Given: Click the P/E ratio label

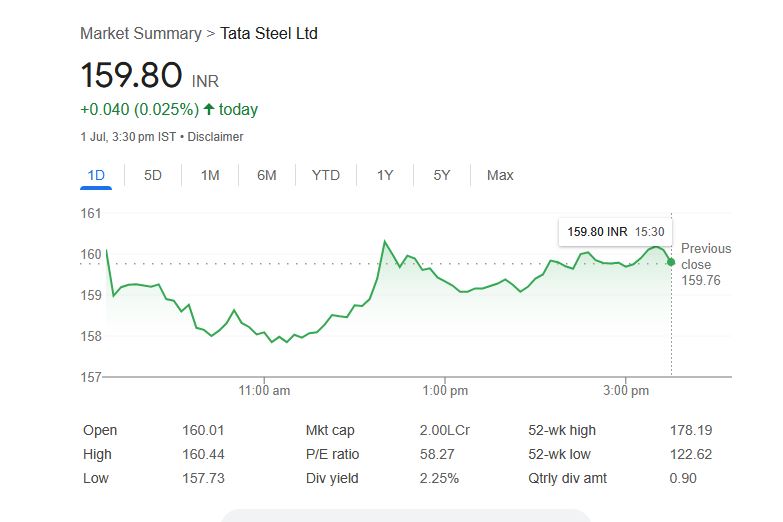Looking at the screenshot, I should tap(332, 454).
